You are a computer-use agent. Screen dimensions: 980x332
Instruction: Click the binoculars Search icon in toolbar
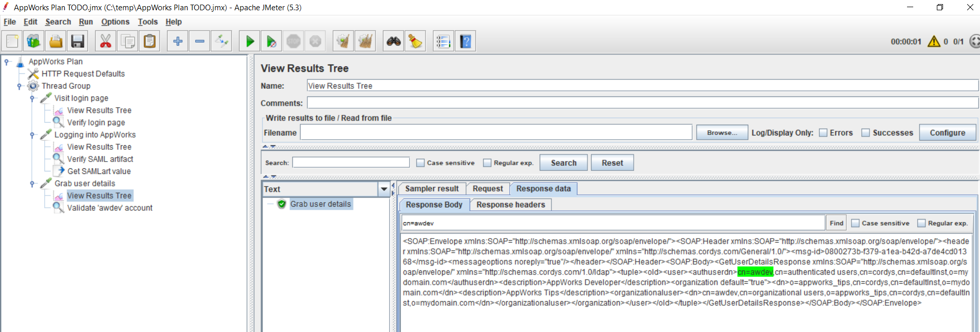[x=394, y=42]
